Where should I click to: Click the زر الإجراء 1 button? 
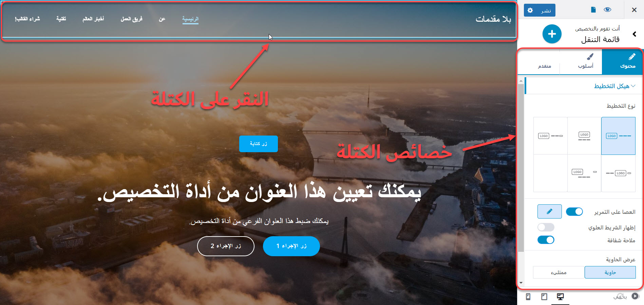click(291, 246)
